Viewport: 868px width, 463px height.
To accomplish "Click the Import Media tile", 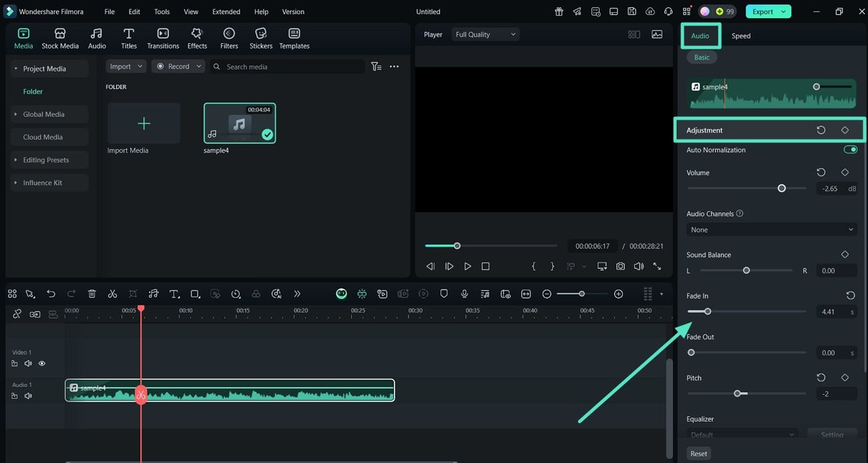I will tap(144, 123).
